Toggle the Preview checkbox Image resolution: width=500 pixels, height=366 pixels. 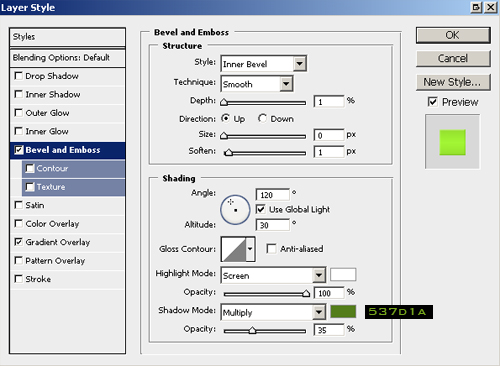click(432, 102)
